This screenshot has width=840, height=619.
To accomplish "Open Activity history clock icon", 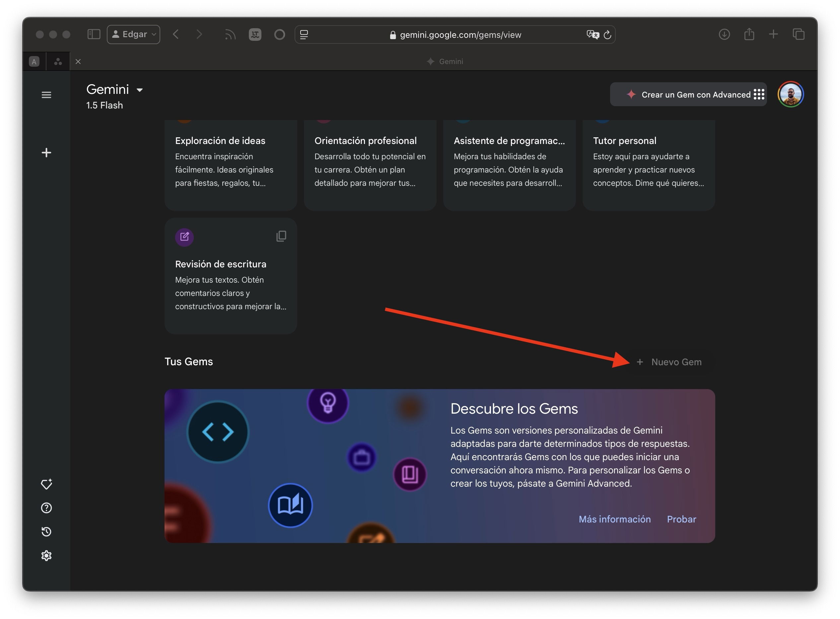I will (46, 531).
